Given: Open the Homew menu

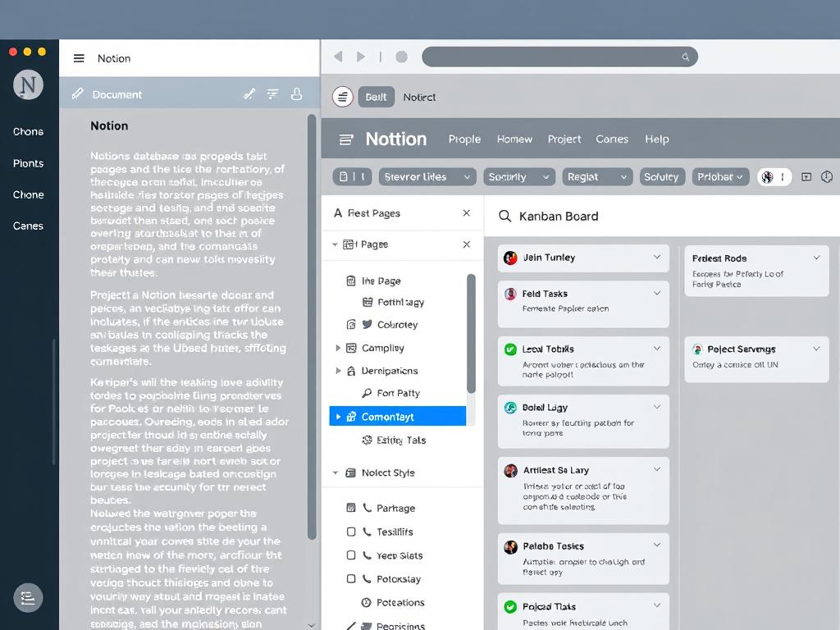Looking at the screenshot, I should (514, 139).
